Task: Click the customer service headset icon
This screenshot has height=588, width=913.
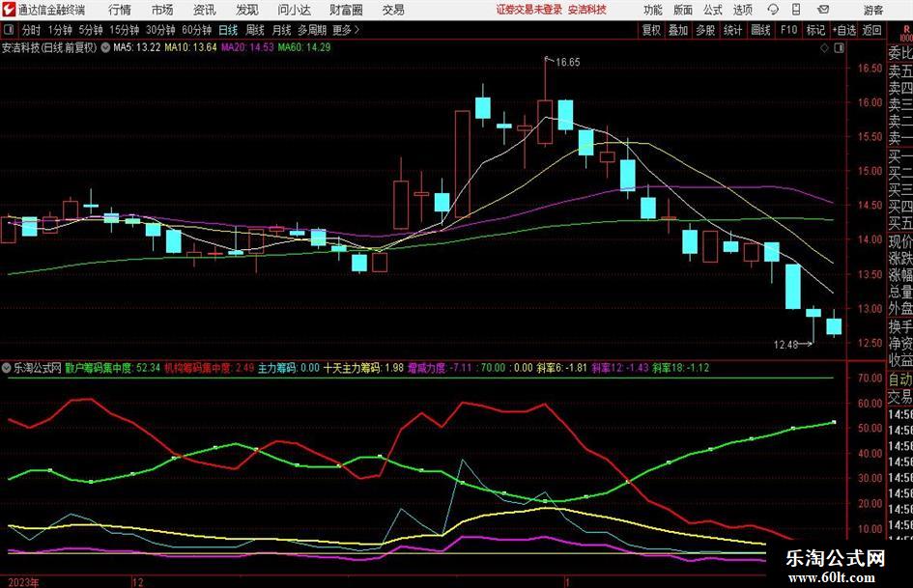Action: (x=773, y=10)
